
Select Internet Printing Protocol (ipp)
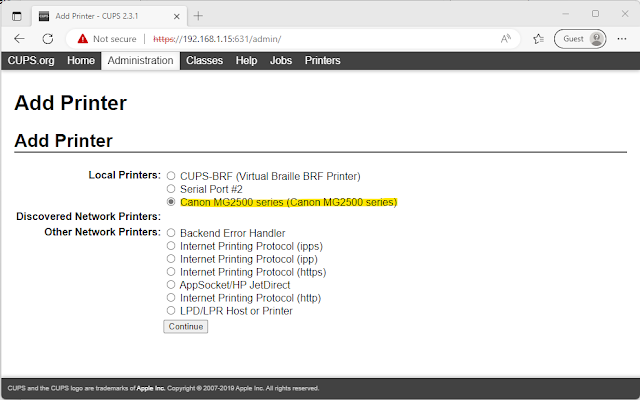tap(171, 259)
